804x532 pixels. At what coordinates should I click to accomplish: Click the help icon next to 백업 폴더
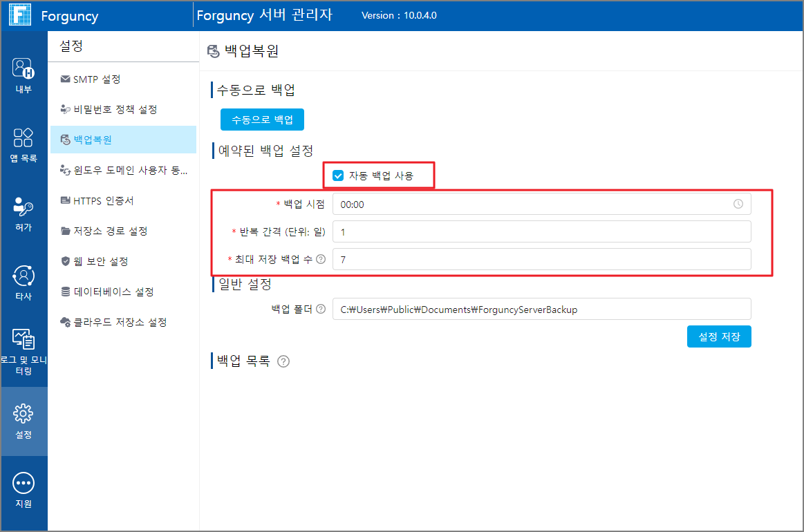coord(321,309)
